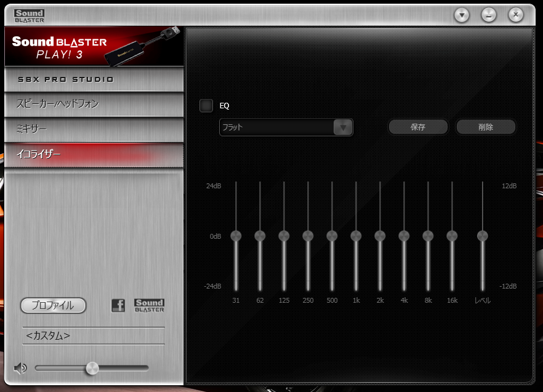Minimize the Sound Blaster window
The image size is (543, 392).
489,15
